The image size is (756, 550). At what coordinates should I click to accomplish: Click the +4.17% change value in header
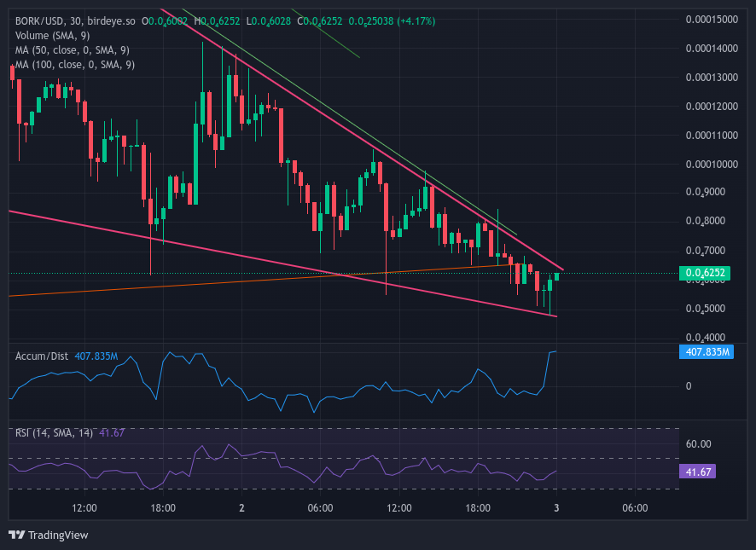pyautogui.click(x=416, y=21)
